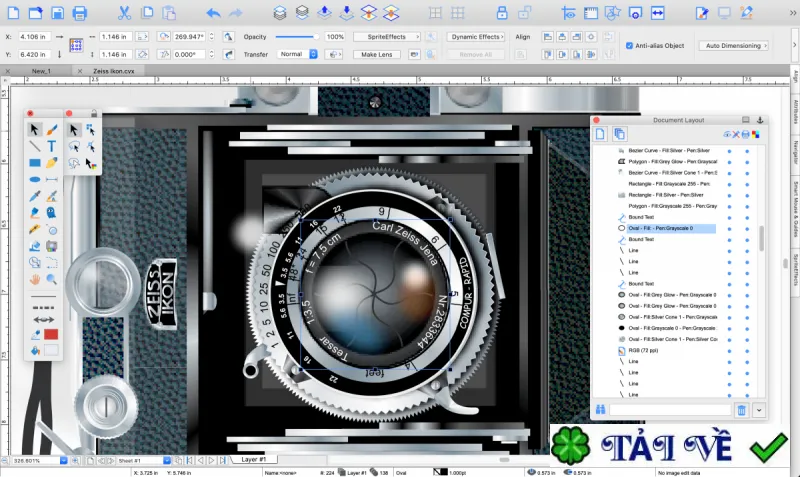The image size is (800, 477).
Task: Select the Text tool in toolbox
Action: (52, 146)
